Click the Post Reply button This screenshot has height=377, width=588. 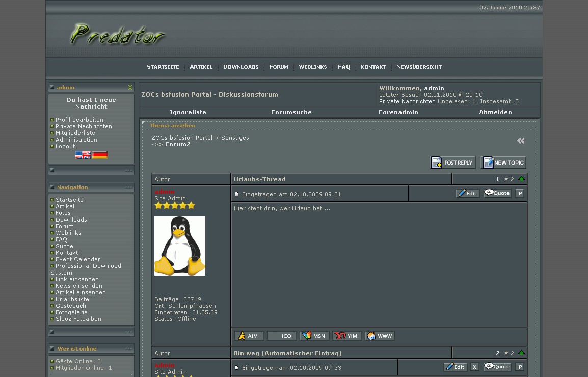[452, 163]
